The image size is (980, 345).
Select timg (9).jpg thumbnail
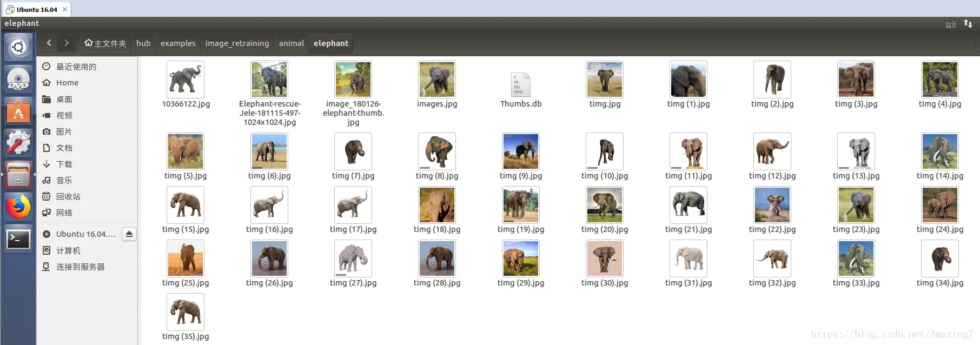pos(521,151)
